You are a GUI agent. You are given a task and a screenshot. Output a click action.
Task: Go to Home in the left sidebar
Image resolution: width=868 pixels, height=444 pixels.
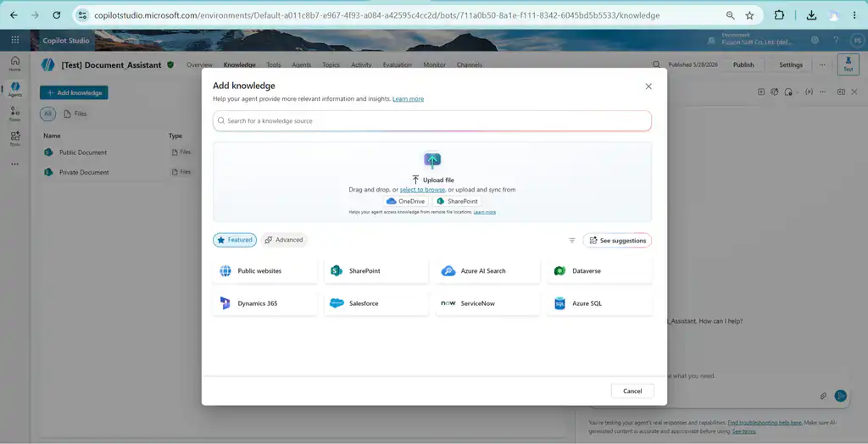pos(15,63)
